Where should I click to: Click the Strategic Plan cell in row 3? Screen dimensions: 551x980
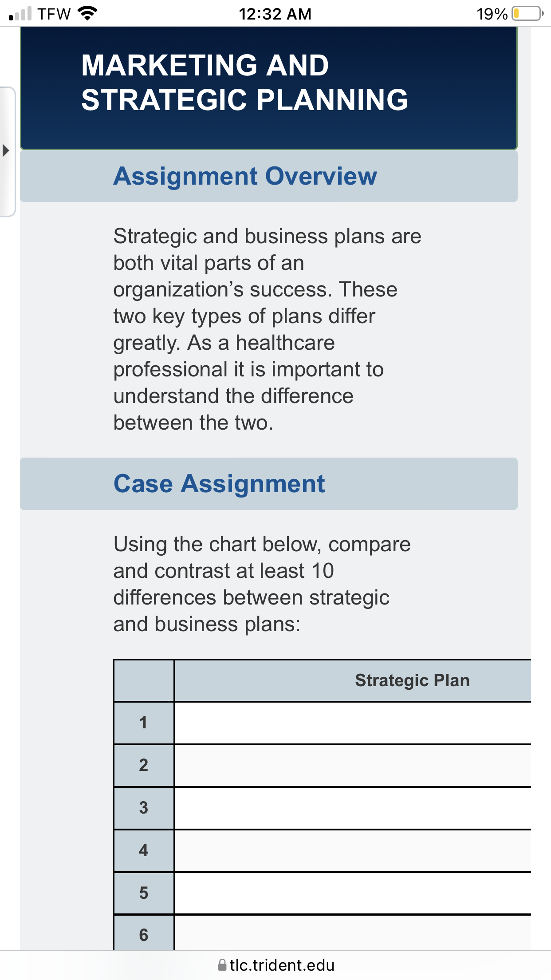[353, 808]
